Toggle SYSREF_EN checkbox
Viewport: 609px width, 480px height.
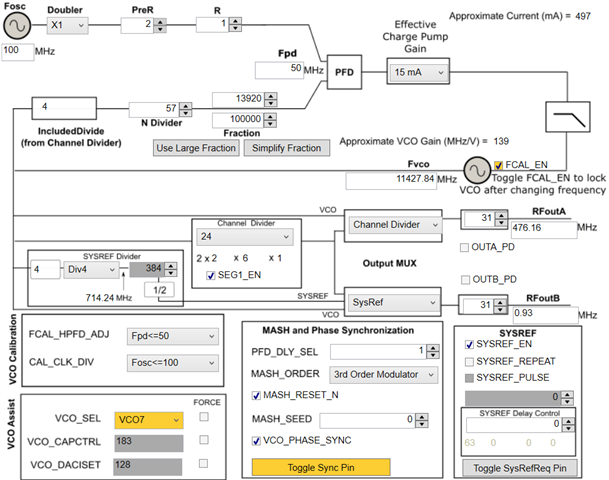click(469, 344)
